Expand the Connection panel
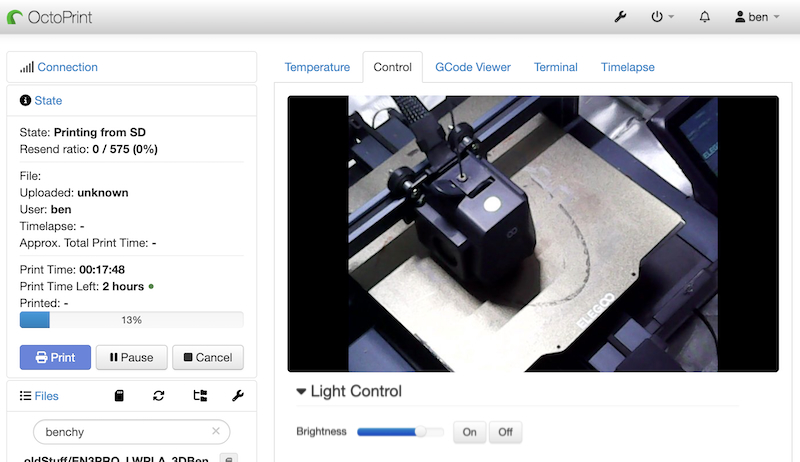 (x=67, y=67)
